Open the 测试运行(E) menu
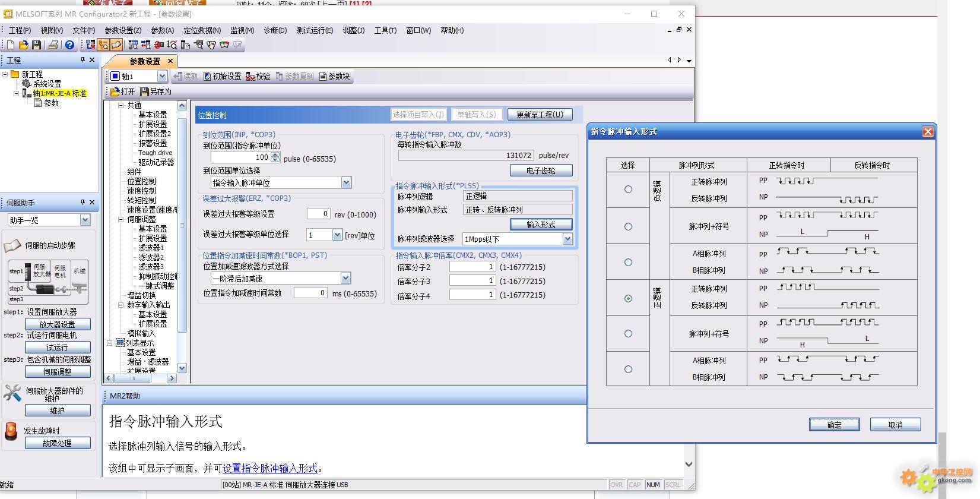This screenshot has width=980, height=499. [315, 30]
